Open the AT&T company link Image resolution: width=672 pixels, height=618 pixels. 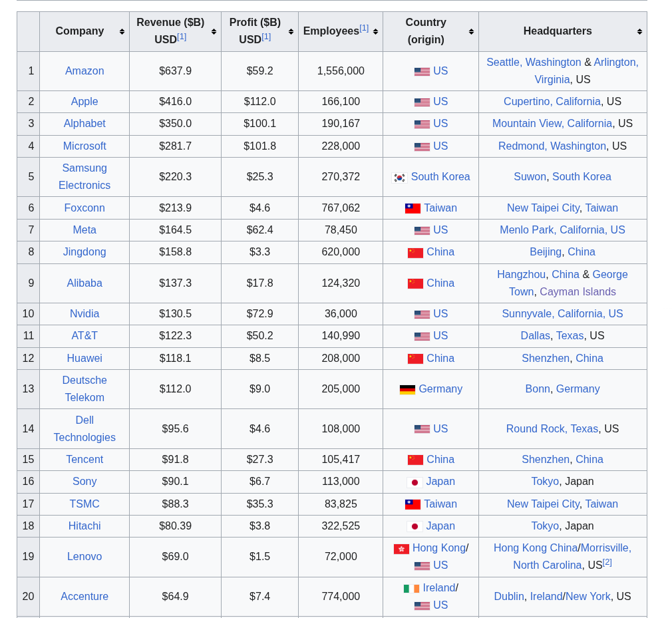click(x=84, y=335)
